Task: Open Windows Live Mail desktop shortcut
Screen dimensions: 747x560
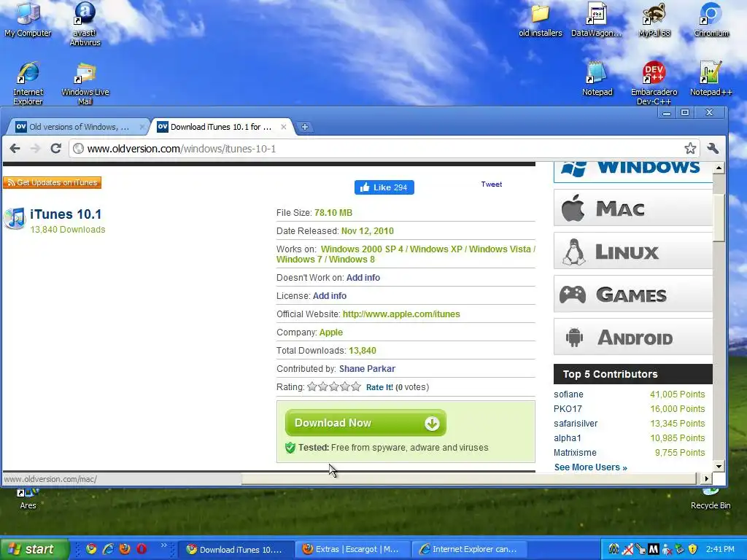Action: point(85,83)
